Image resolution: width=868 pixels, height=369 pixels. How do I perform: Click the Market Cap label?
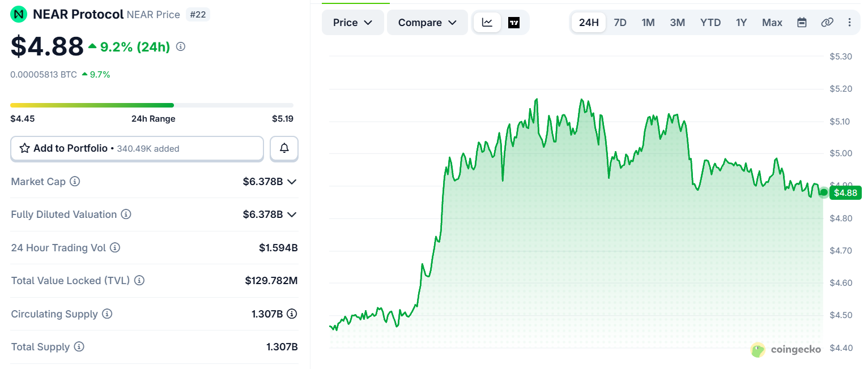tap(39, 182)
